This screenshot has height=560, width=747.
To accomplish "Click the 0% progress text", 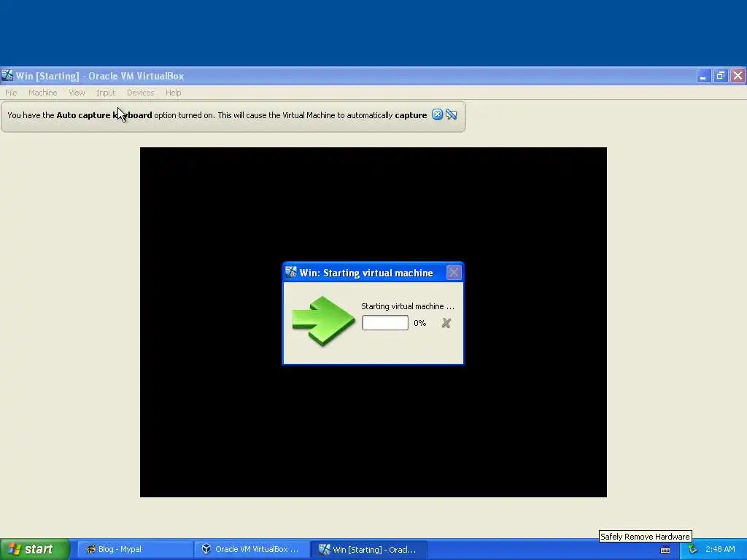I will click(419, 323).
